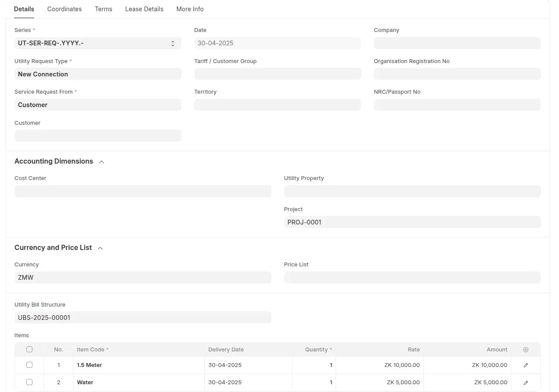Screen dimensions: 559x392
Task: Click the Utility Bill Structure field
Action: [x=143, y=317]
